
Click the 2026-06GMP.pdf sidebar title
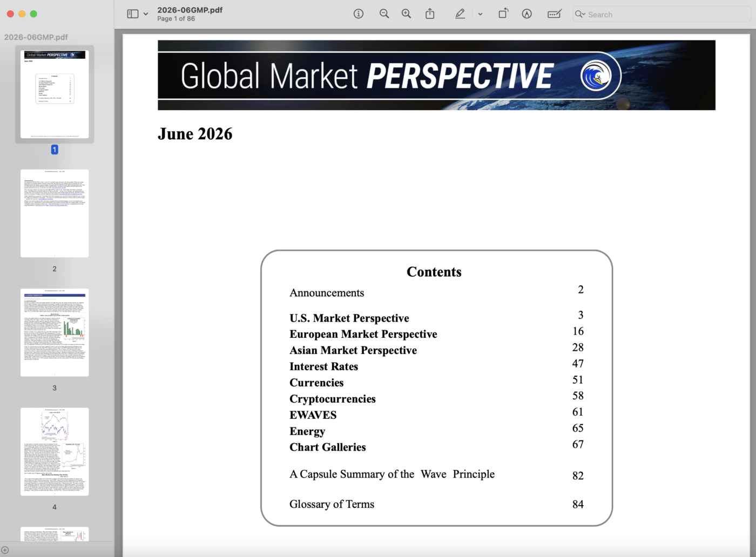coord(36,37)
